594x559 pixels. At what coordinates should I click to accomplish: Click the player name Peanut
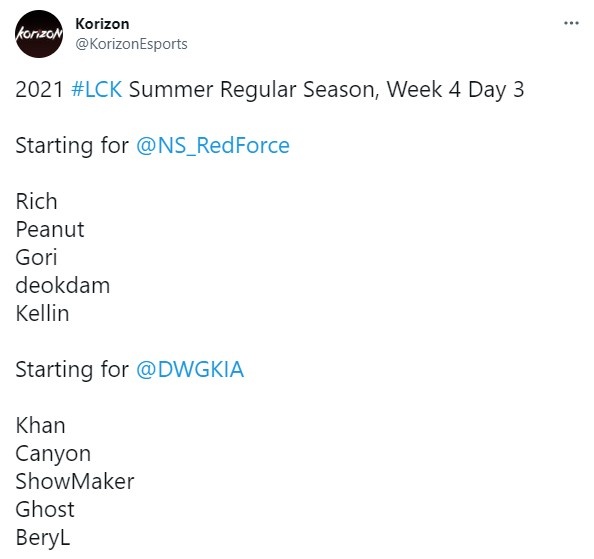tap(50, 230)
